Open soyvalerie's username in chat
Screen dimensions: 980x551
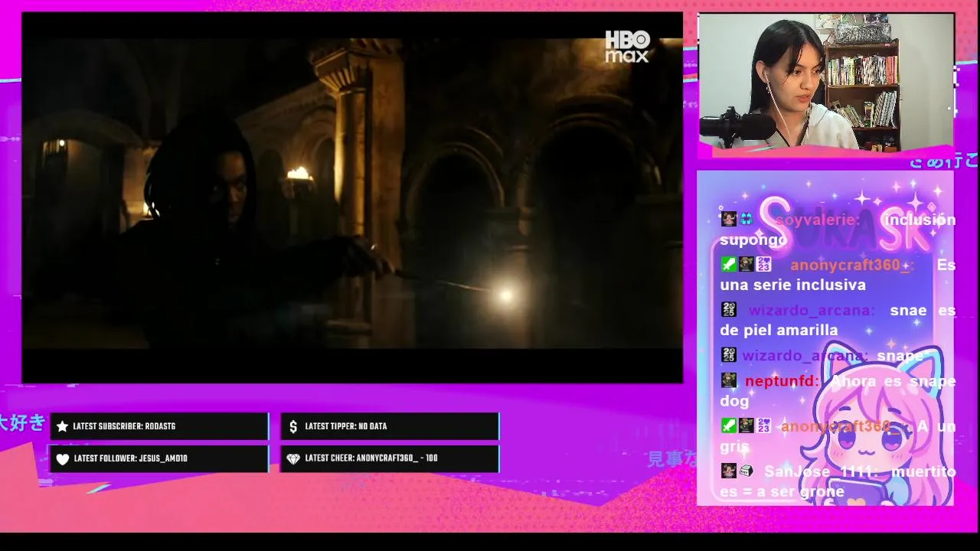817,220
